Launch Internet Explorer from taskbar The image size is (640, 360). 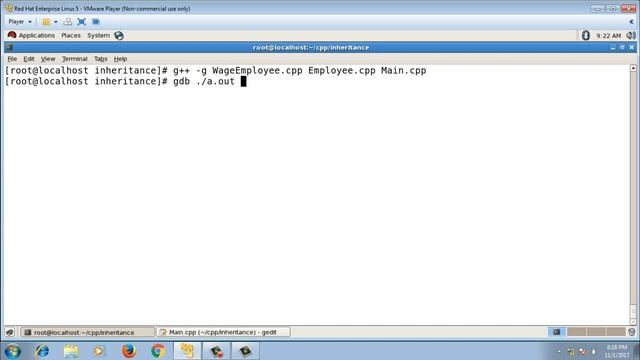point(42,351)
